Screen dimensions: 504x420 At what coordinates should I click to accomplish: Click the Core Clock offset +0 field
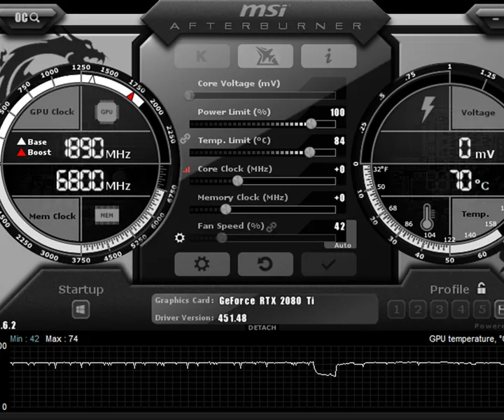click(339, 169)
